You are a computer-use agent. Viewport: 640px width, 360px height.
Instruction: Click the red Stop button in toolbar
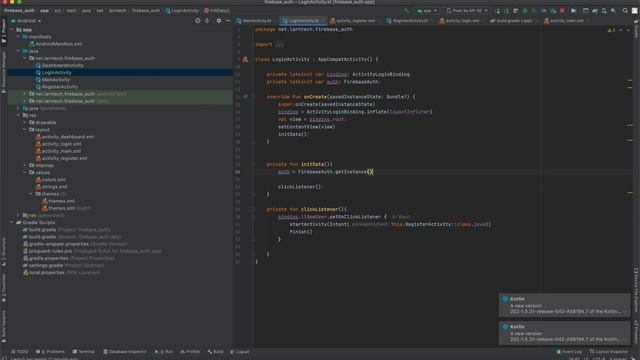[x=562, y=11]
